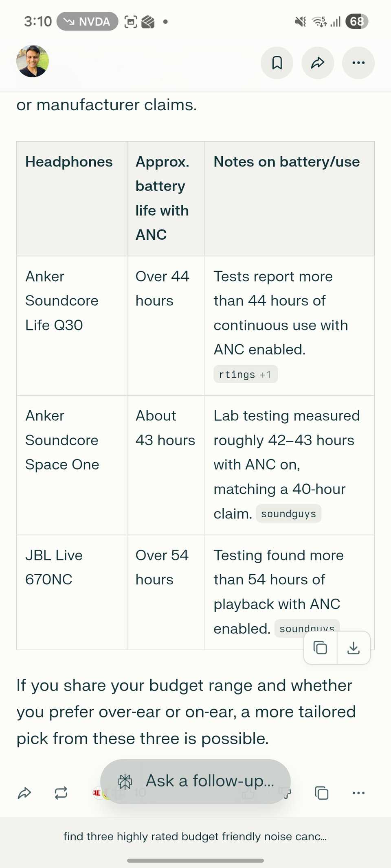
Task: Open more options below the answer
Action: tap(358, 793)
